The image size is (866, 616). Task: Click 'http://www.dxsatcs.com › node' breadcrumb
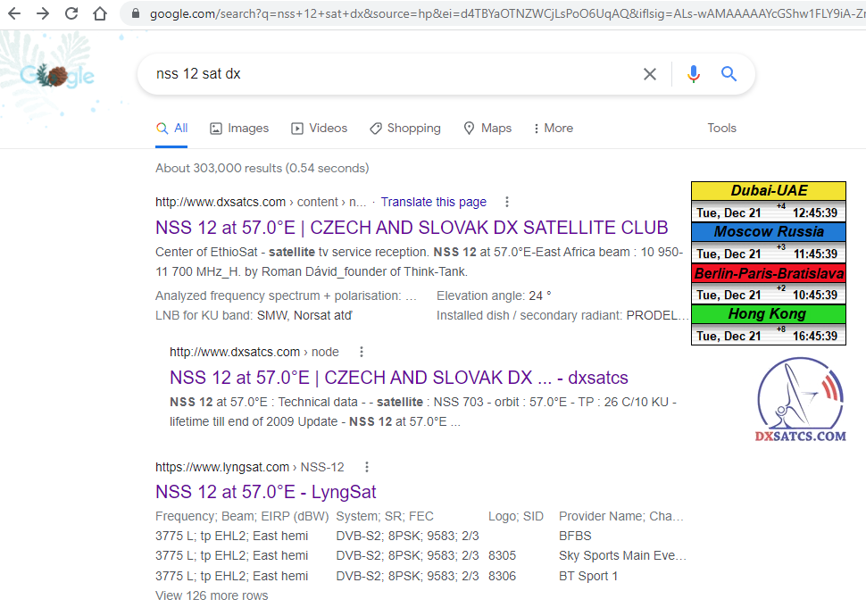254,352
